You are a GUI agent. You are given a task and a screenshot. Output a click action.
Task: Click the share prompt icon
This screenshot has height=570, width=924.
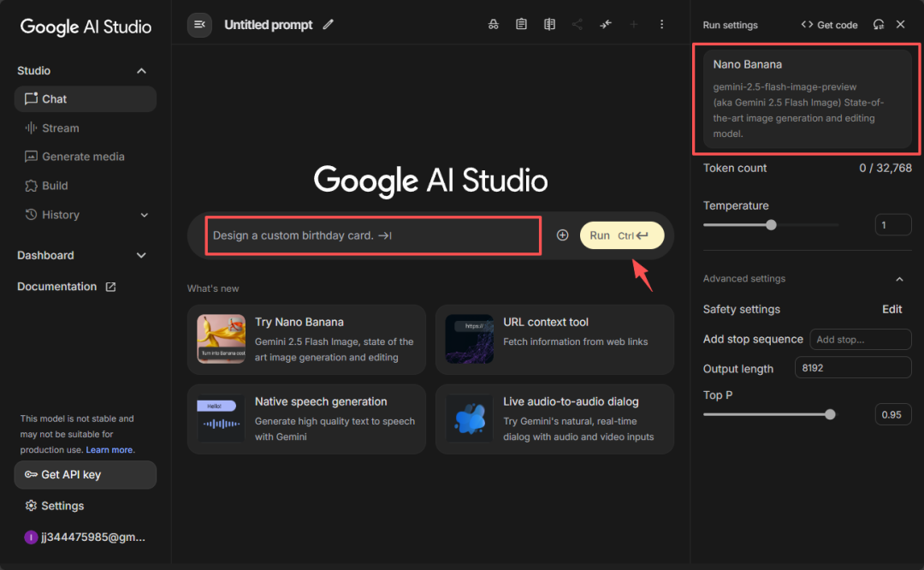tap(577, 24)
